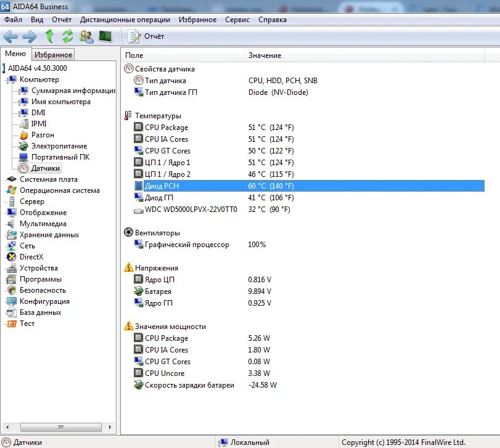Click the Безопасность shield icon

[12, 290]
